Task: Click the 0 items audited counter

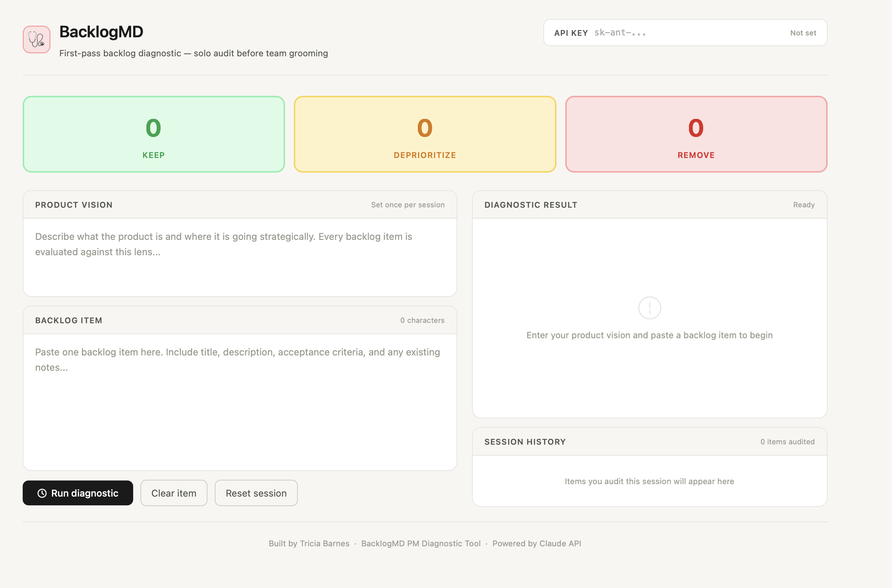Action: point(787,442)
